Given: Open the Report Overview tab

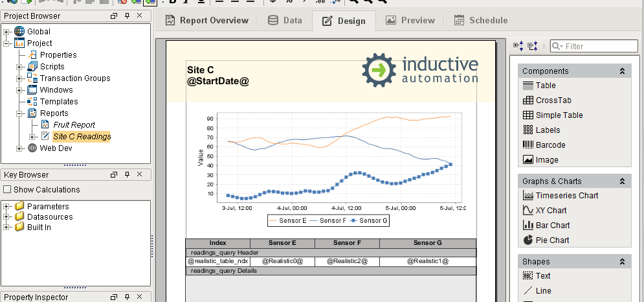Looking at the screenshot, I should tap(207, 21).
